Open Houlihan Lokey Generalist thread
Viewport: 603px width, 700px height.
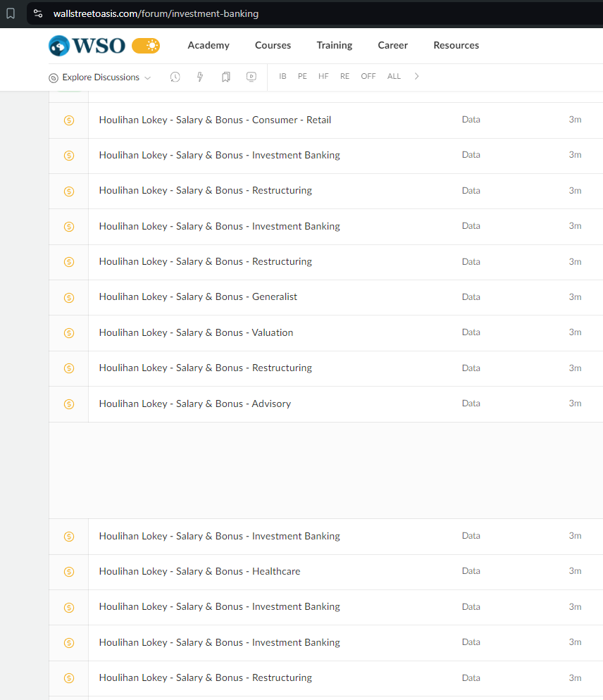click(198, 297)
